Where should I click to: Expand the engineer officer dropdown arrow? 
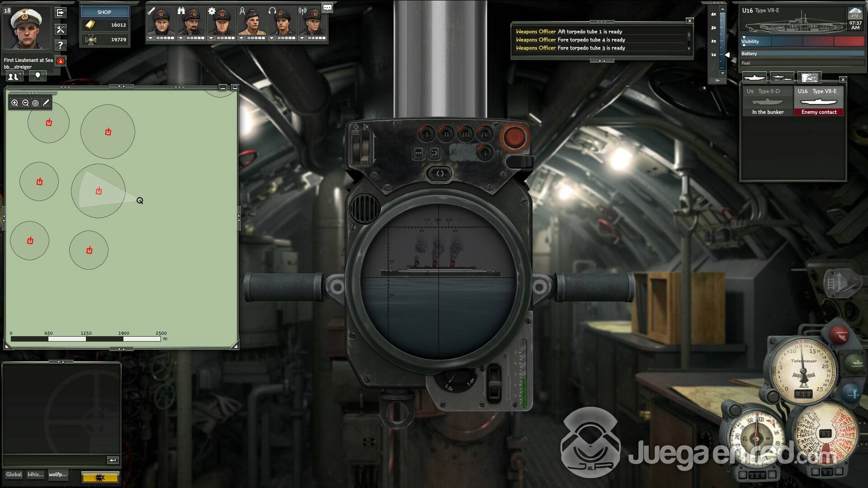(211, 38)
